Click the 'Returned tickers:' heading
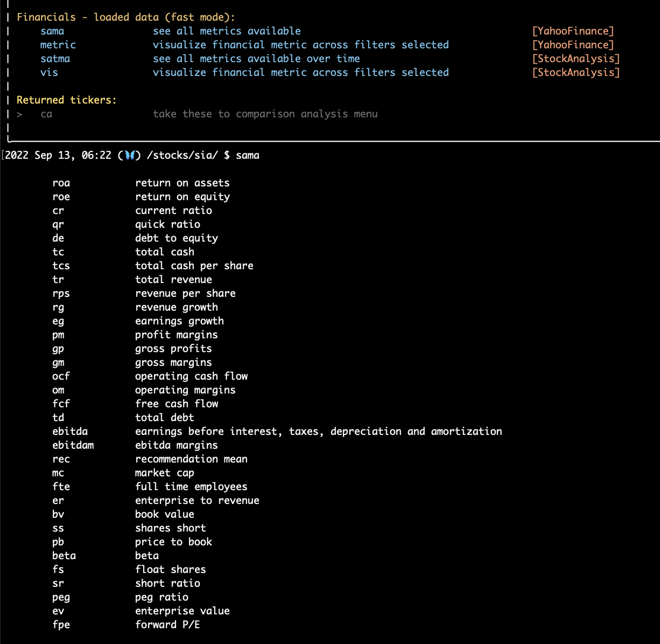 [67, 100]
